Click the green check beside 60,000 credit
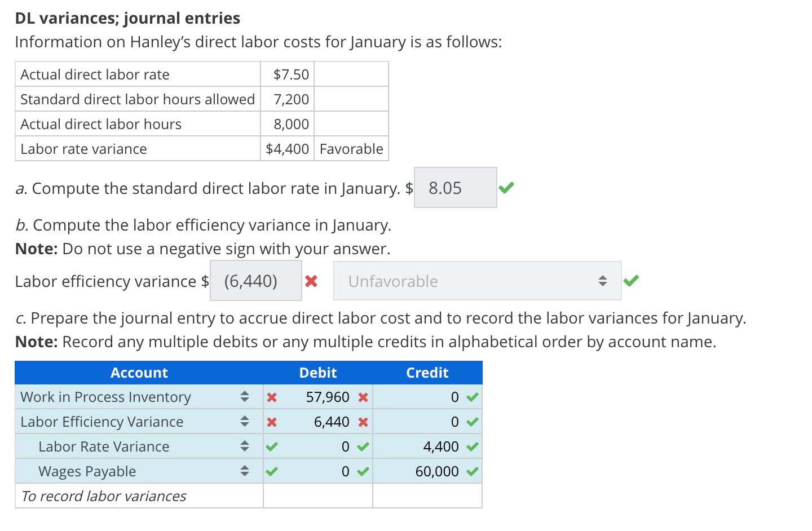Screen dimensions: 812x531 [471, 471]
